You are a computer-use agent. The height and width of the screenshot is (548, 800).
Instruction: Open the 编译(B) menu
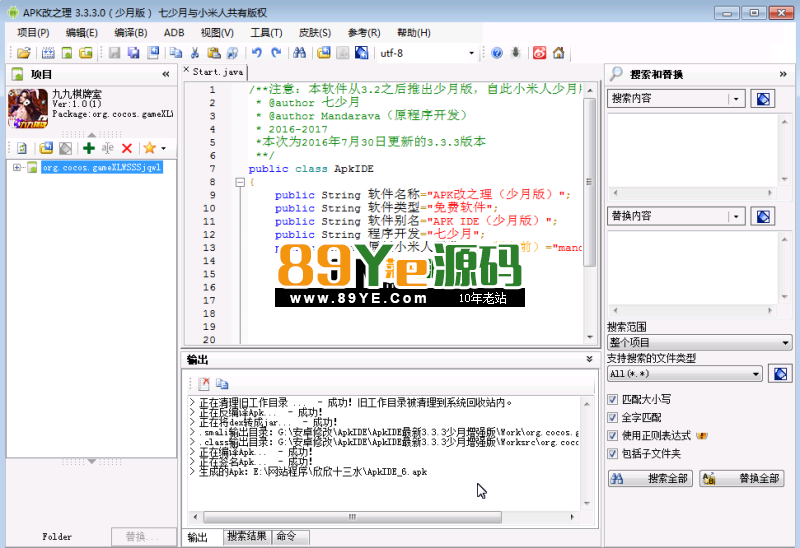tap(131, 33)
